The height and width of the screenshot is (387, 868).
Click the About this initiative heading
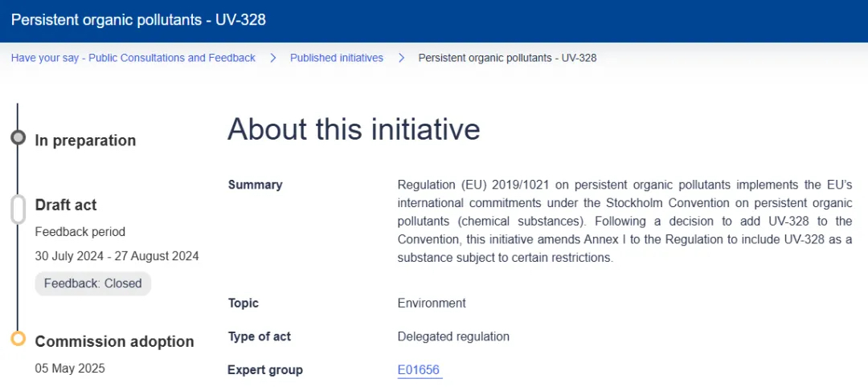[354, 129]
